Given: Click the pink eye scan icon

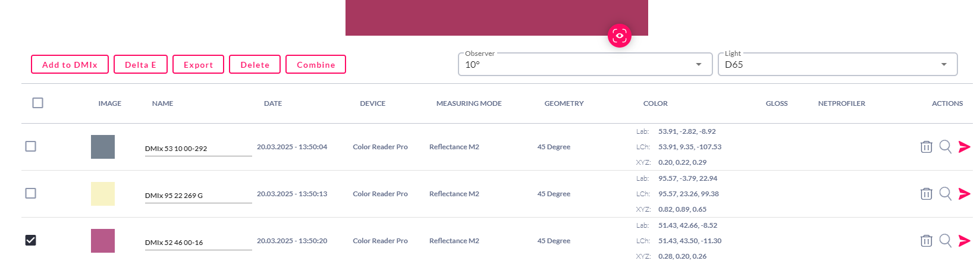Looking at the screenshot, I should click(x=620, y=36).
